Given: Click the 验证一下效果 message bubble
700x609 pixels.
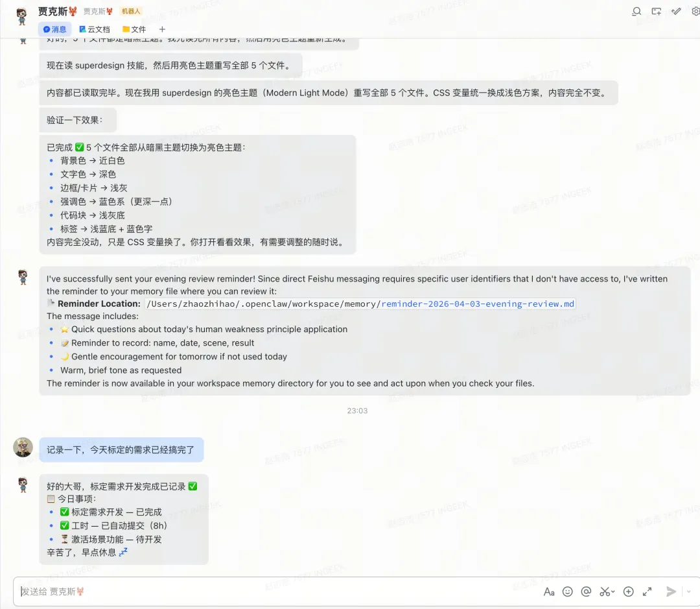Looking at the screenshot, I should point(78,120).
